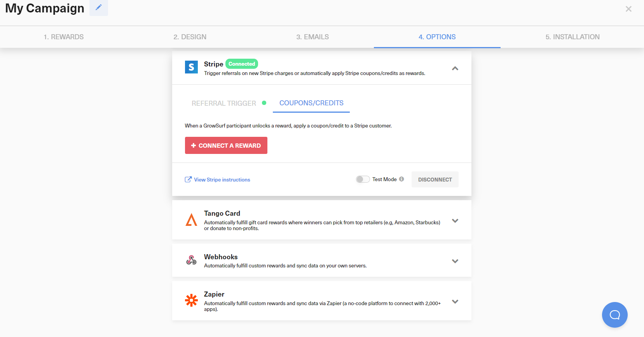
Task: Click the Stripe logo icon
Action: point(191,67)
